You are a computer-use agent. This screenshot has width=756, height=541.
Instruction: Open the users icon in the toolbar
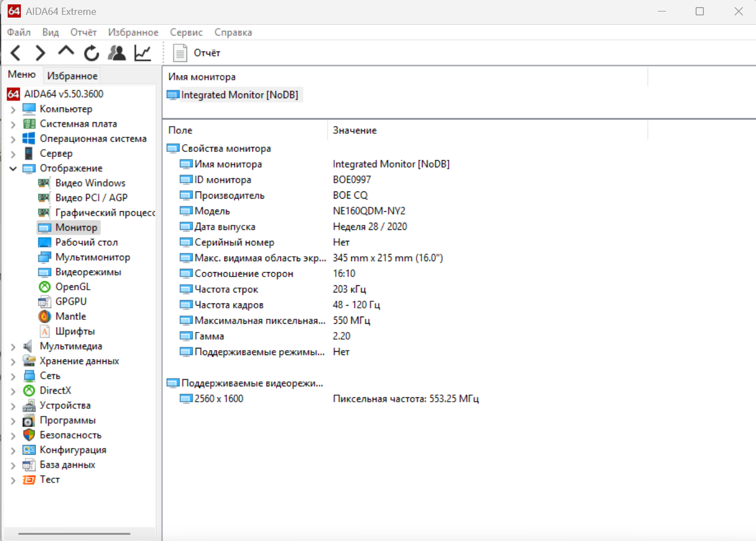coord(117,53)
